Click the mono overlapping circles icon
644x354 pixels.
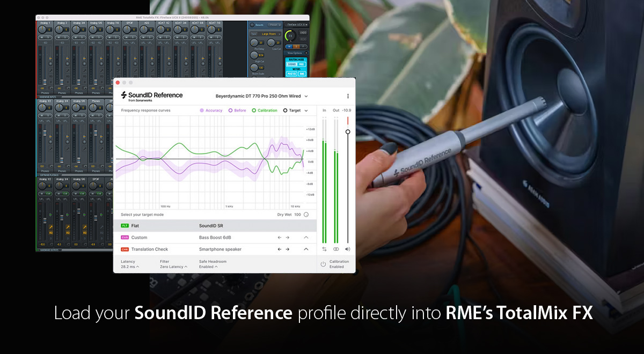(336, 249)
